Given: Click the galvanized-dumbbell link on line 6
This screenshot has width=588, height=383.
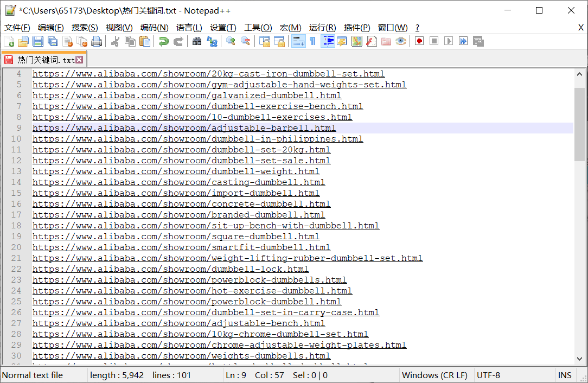Looking at the screenshot, I should [187, 95].
